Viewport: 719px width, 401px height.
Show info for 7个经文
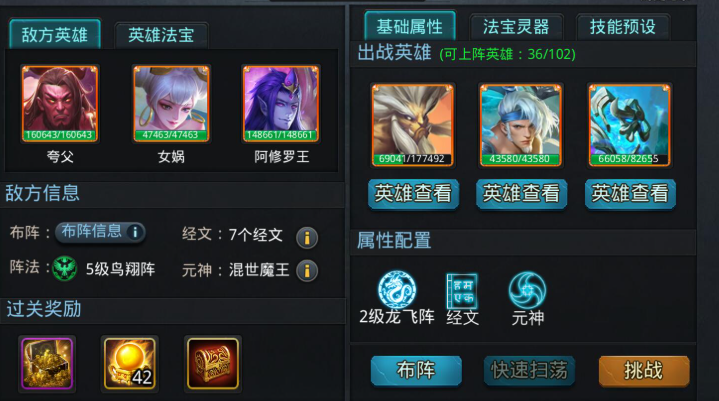point(307,237)
